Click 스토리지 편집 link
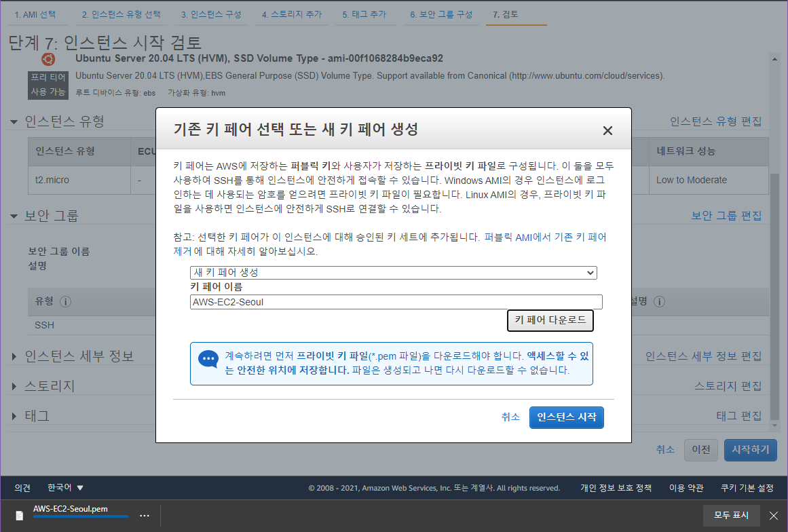The height and width of the screenshot is (532, 788). pyautogui.click(x=728, y=386)
